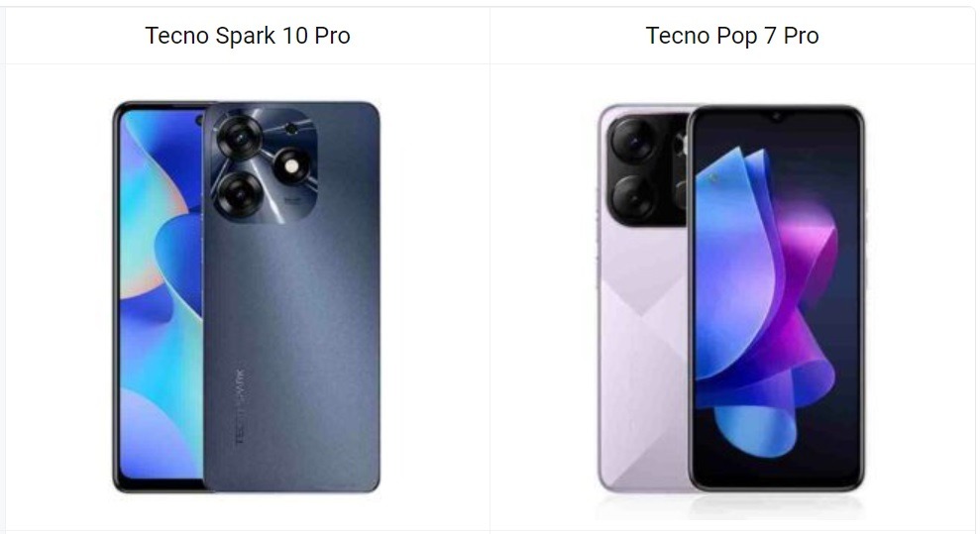Viewport: 980px width, 534px height.
Task: Open the Tecno Pop 7 Pro title link
Action: pos(732,36)
